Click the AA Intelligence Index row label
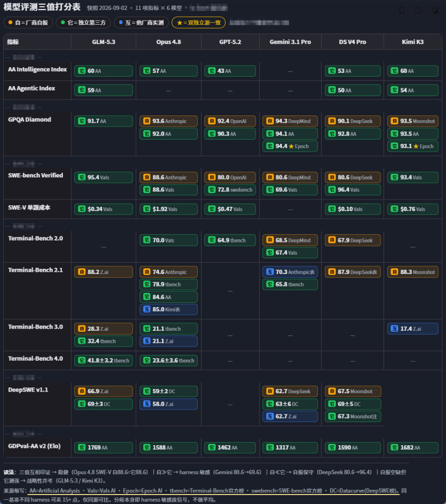This screenshot has height=504, width=446. click(37, 69)
